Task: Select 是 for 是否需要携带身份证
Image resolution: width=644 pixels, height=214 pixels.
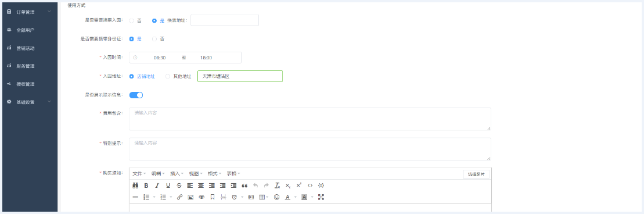Action: point(131,39)
